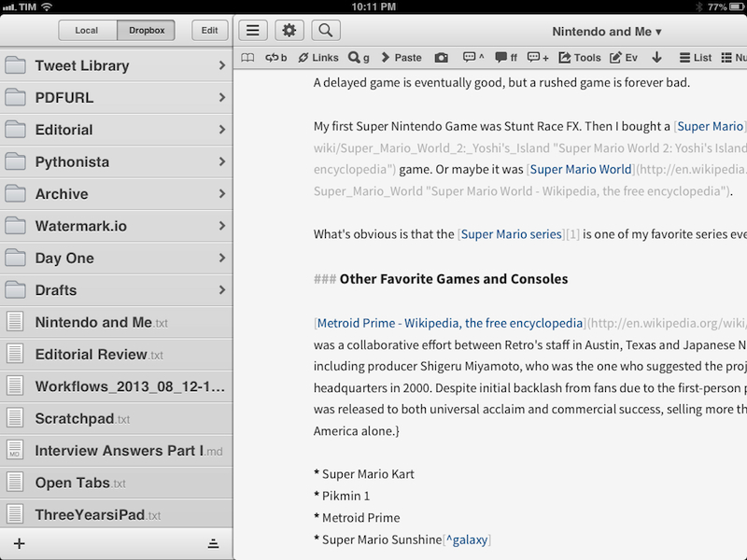Open the hamburger file list button
747x560 pixels.
252,31
